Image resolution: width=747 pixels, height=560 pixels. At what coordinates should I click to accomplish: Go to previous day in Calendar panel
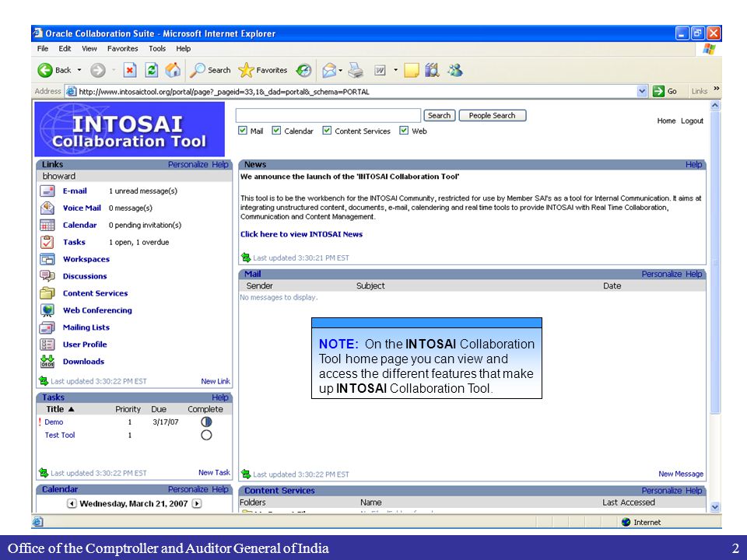point(72,503)
